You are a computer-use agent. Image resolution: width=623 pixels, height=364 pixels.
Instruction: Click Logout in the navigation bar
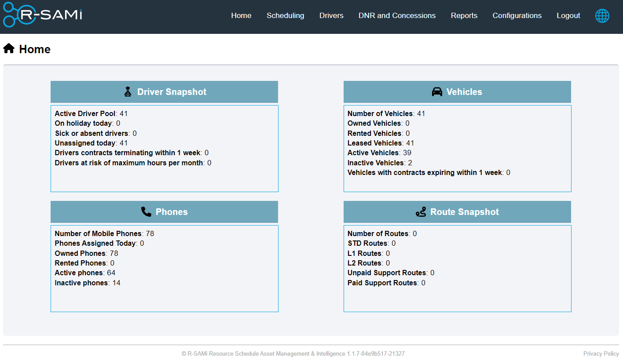click(x=568, y=15)
